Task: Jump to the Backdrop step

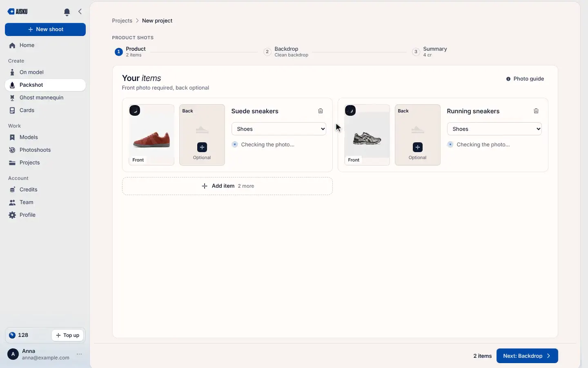Action: 286,52
